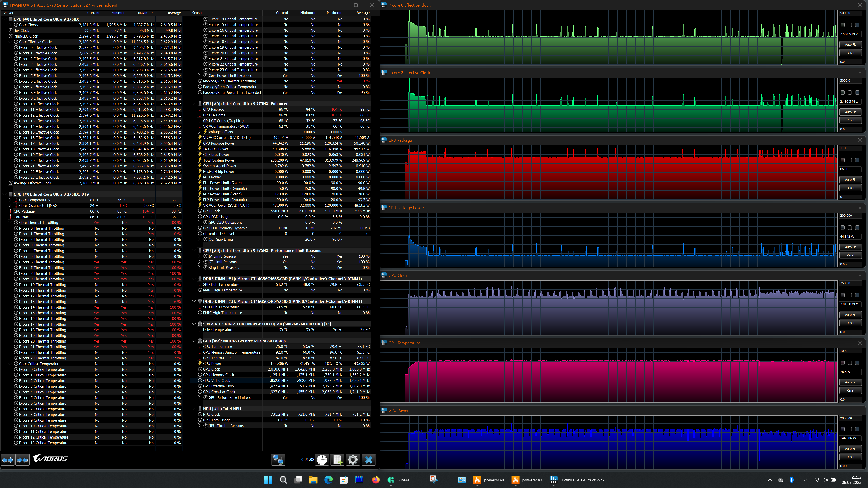Click the blue X close-sensors icon

pos(369,459)
